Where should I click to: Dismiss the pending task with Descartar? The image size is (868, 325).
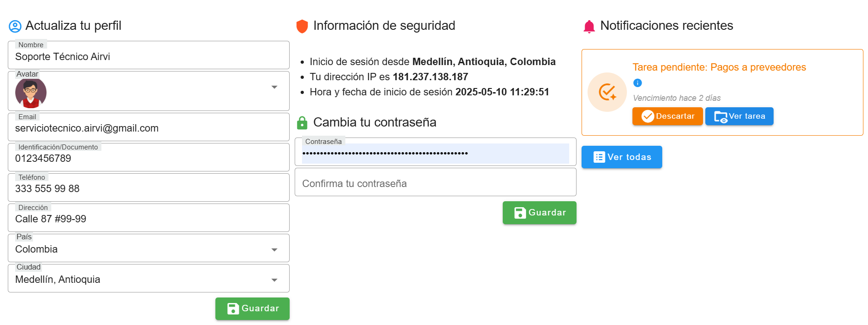point(667,116)
